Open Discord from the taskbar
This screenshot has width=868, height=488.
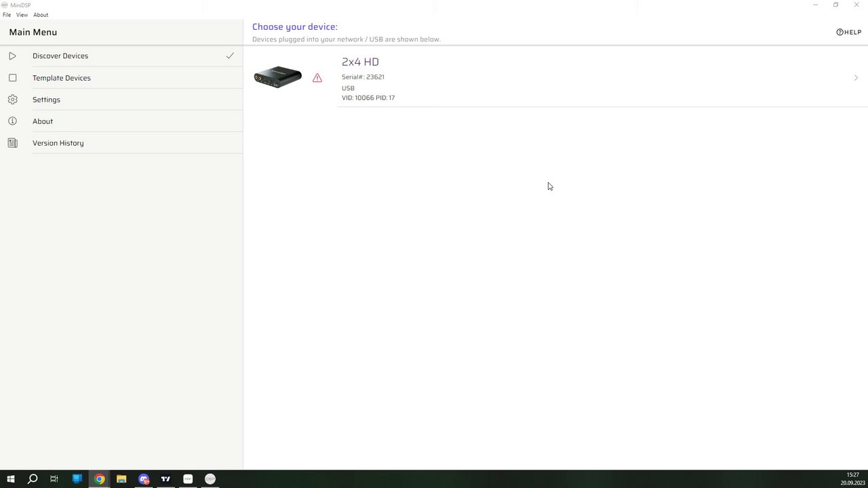coord(144,479)
